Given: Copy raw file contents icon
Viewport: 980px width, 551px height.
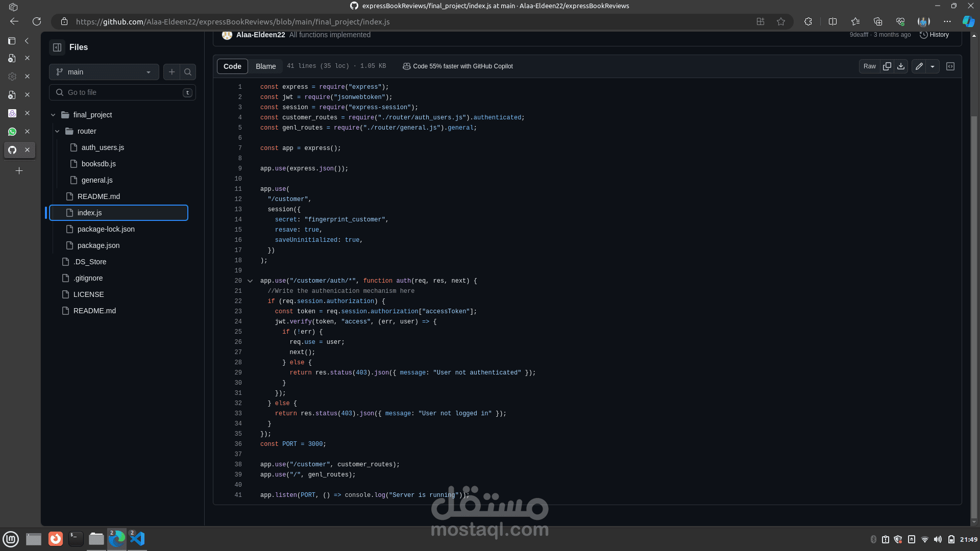Looking at the screenshot, I should pos(887,66).
